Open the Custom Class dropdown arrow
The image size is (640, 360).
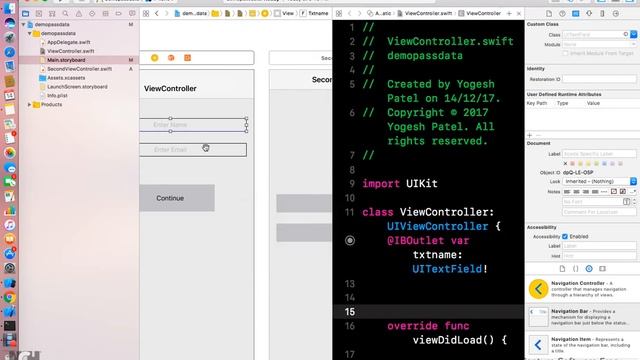click(x=633, y=35)
